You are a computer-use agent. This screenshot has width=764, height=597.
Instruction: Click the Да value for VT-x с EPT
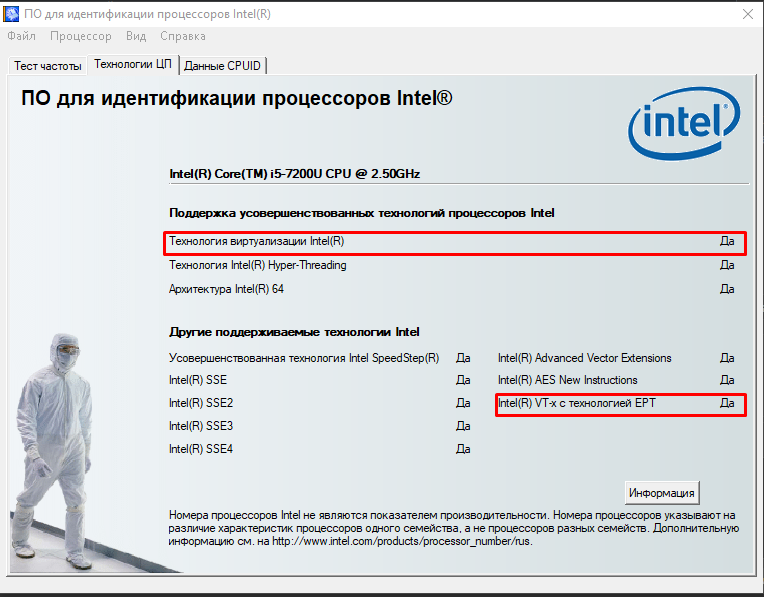(x=727, y=403)
